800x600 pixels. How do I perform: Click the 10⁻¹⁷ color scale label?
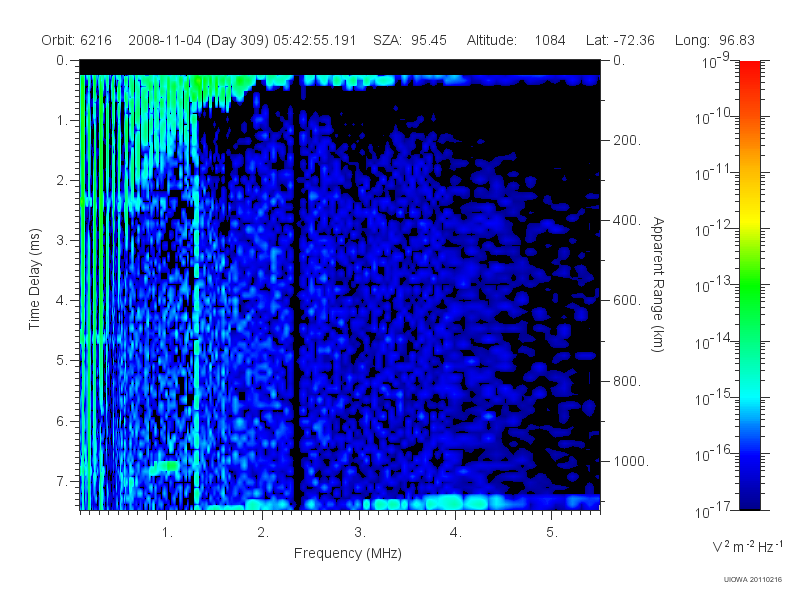(714, 510)
